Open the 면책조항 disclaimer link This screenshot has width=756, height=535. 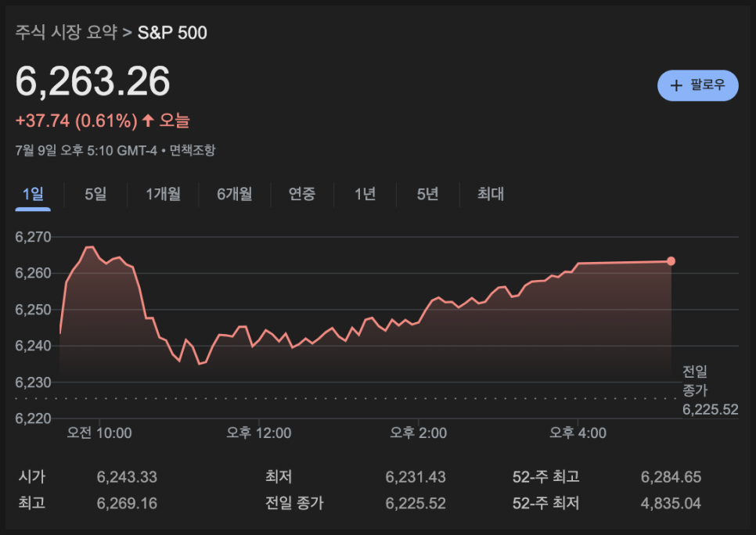pos(193,150)
